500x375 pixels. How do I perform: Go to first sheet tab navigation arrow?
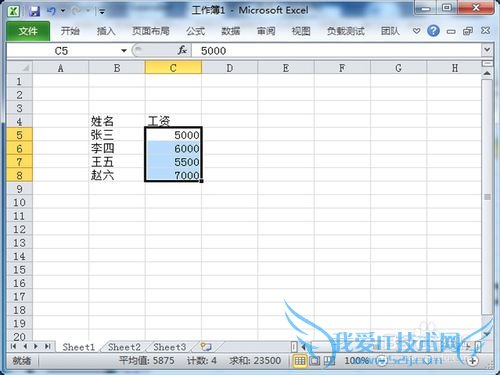pyautogui.click(x=13, y=346)
